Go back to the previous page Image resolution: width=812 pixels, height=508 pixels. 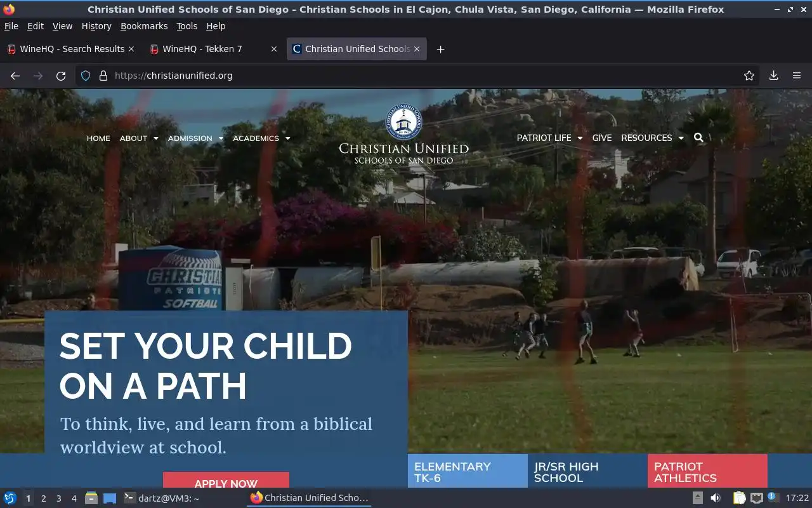15,76
